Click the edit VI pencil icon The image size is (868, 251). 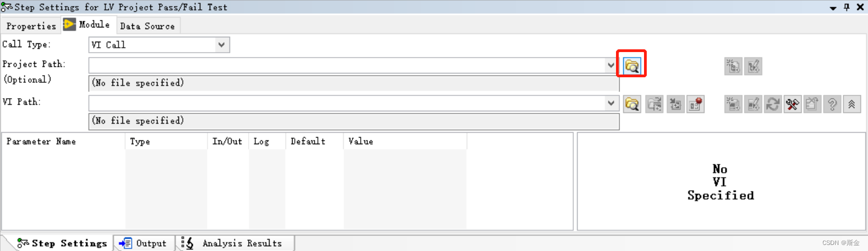click(x=753, y=104)
